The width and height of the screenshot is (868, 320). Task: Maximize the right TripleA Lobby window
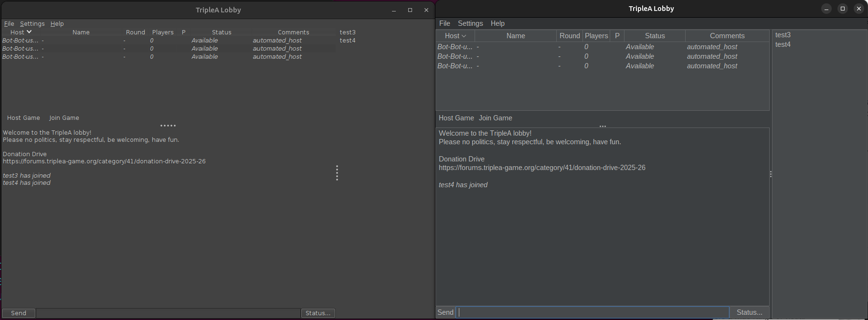tap(843, 9)
